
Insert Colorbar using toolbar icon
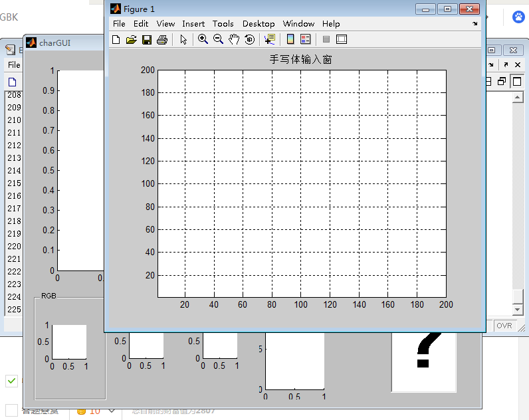290,39
